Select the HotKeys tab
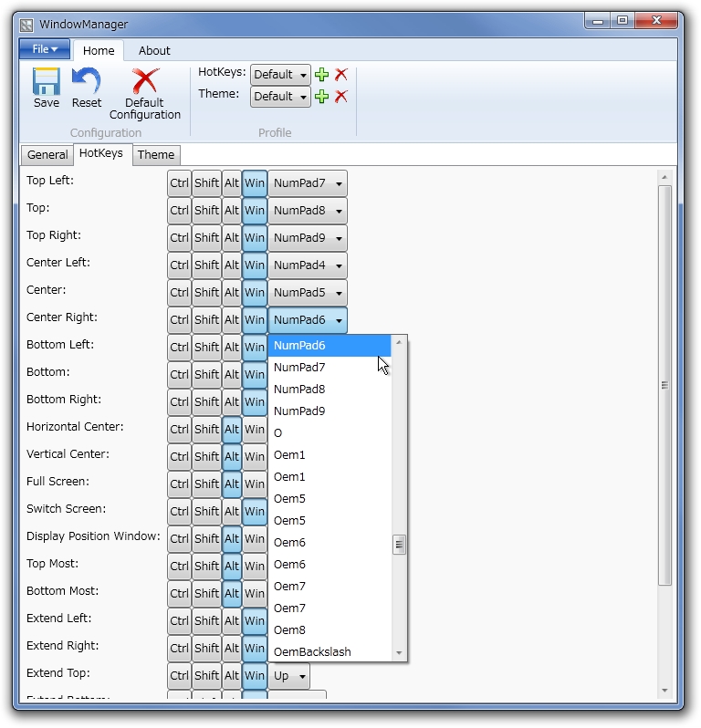Image resolution: width=701 pixels, height=728 pixels. 101,153
